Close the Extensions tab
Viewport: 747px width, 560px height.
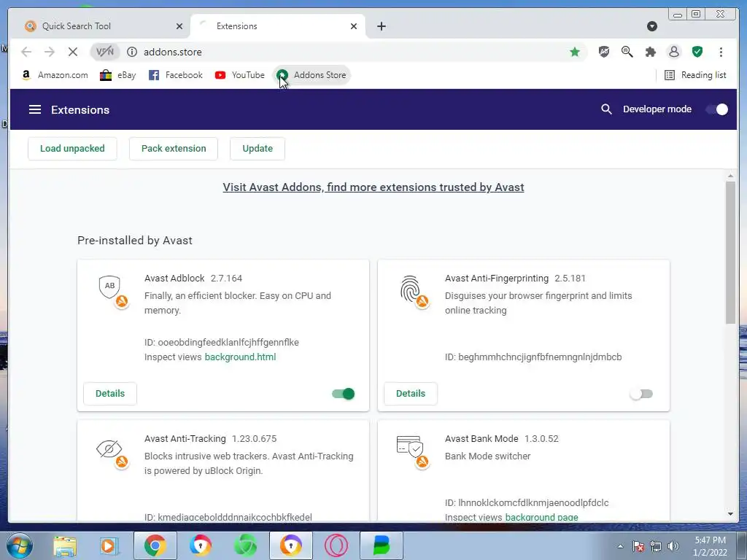pyautogui.click(x=354, y=26)
